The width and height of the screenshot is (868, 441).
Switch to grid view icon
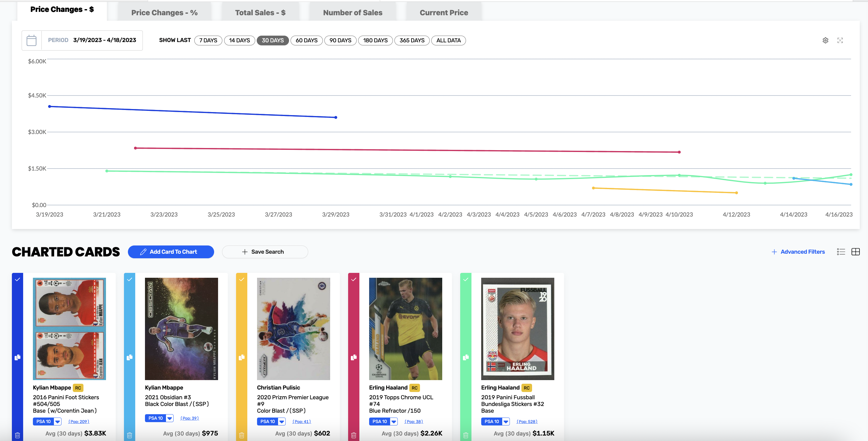[x=856, y=252]
